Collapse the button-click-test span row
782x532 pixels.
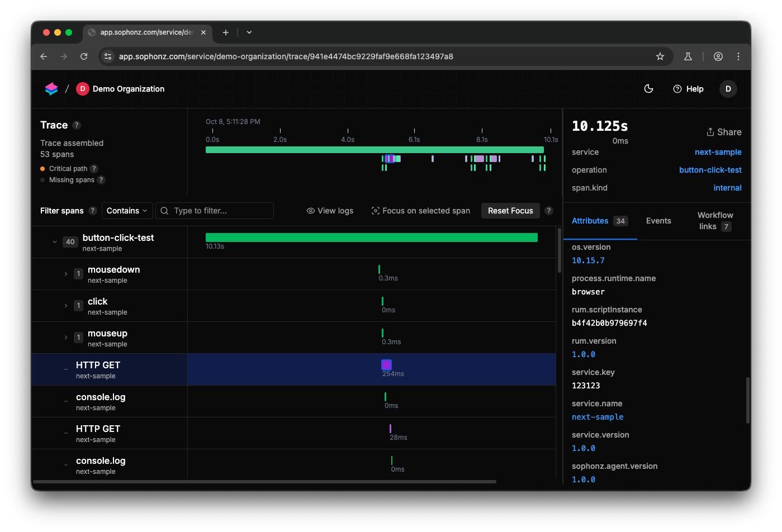55,242
